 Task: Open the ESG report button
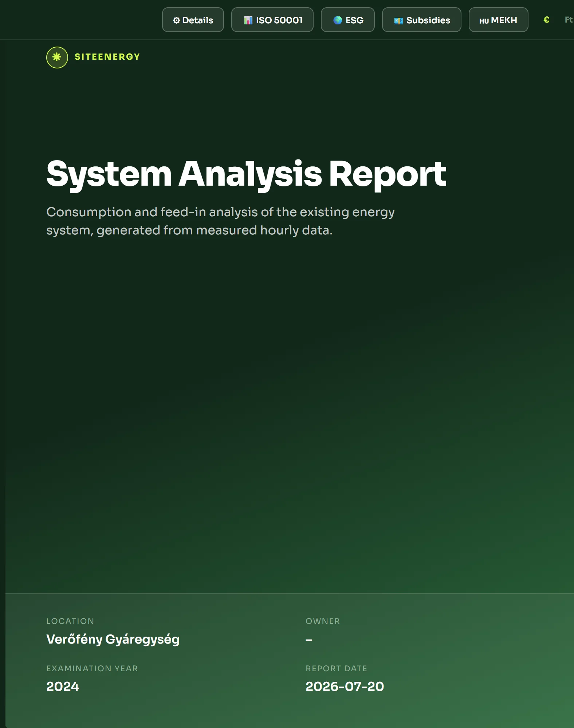pyautogui.click(x=347, y=20)
